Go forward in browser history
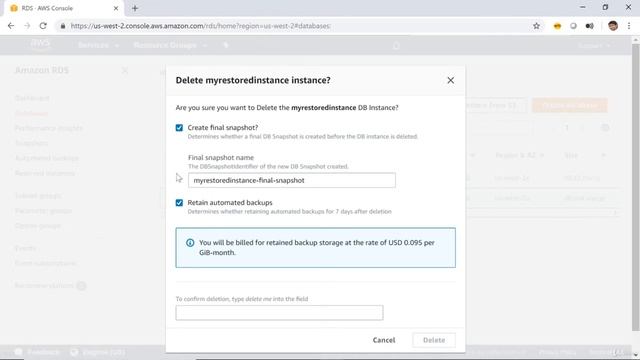Viewport: 640px width, 360px height. pos(27,26)
